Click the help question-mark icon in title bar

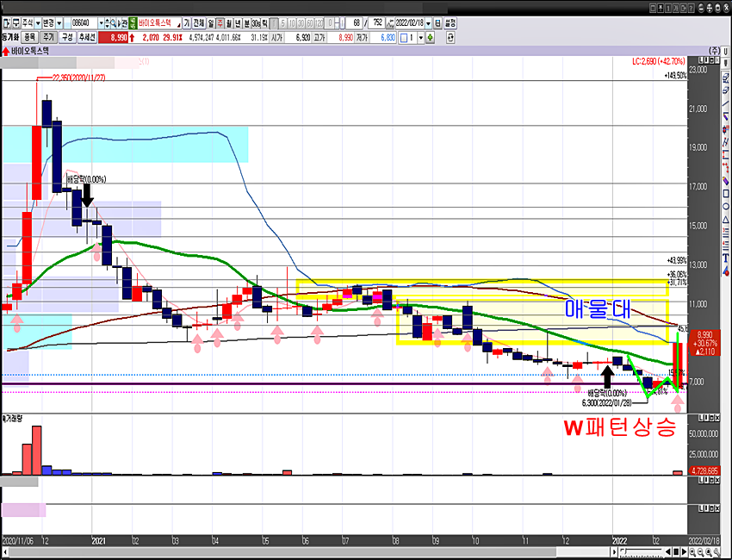[x=692, y=8]
